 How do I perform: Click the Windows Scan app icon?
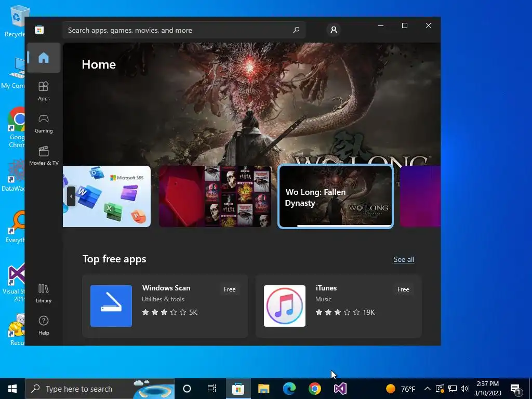[x=111, y=306]
